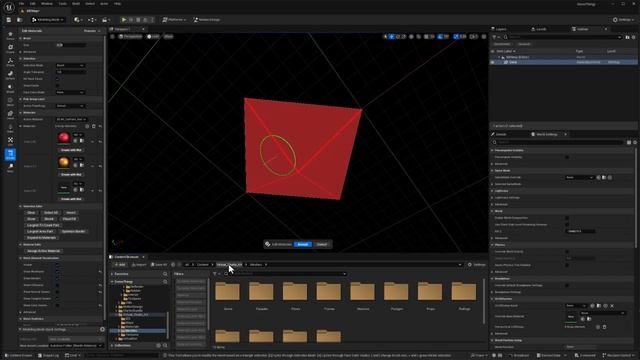Toggle Show Borders checkbox in Mesh Element Visualization
The width and height of the screenshot is (640, 360).
tap(58, 278)
